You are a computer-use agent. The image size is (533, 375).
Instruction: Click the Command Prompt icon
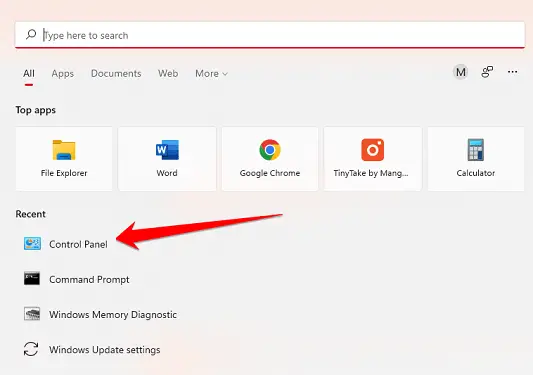tap(32, 278)
